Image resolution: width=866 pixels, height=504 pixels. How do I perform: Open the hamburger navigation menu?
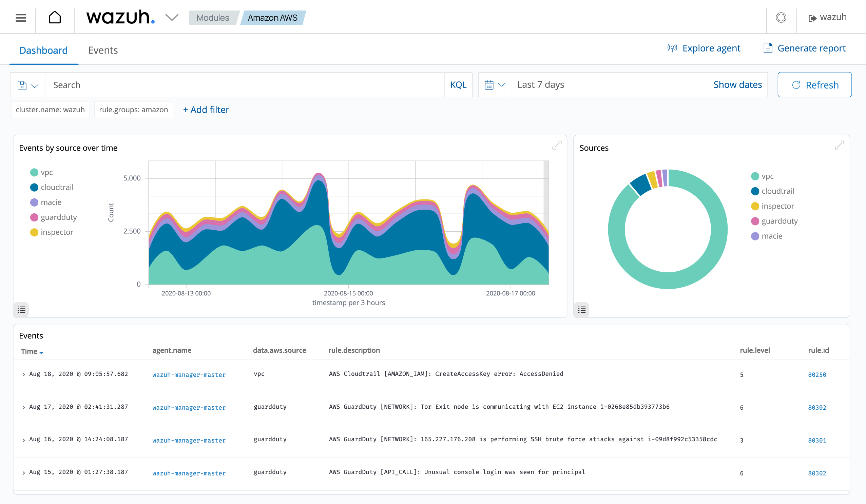(21, 18)
